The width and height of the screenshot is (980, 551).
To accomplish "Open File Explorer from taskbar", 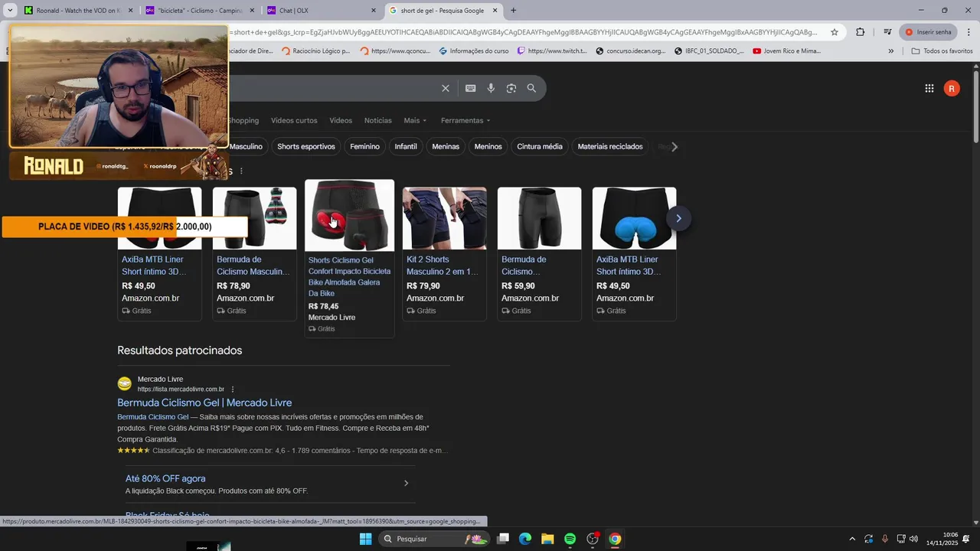I will coord(547,539).
